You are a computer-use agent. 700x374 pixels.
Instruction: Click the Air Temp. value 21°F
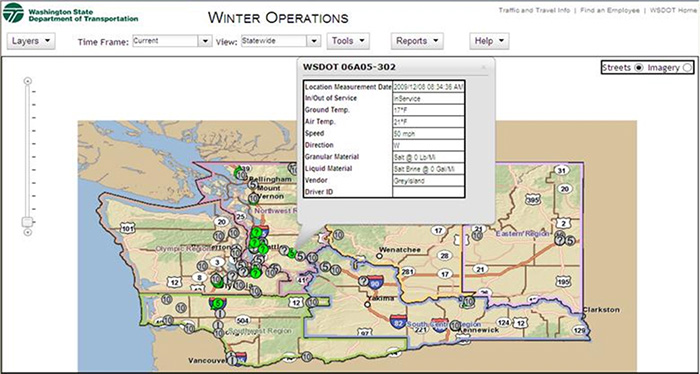tap(429, 122)
